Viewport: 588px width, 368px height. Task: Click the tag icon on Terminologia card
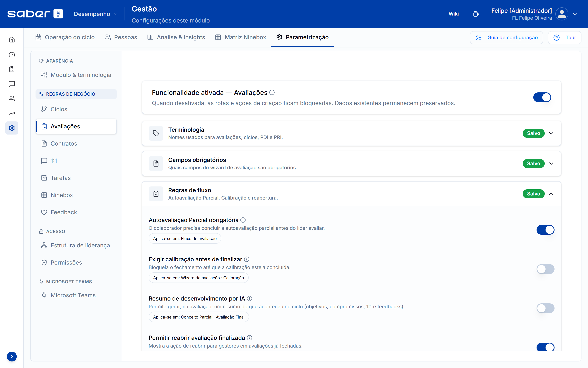point(156,133)
